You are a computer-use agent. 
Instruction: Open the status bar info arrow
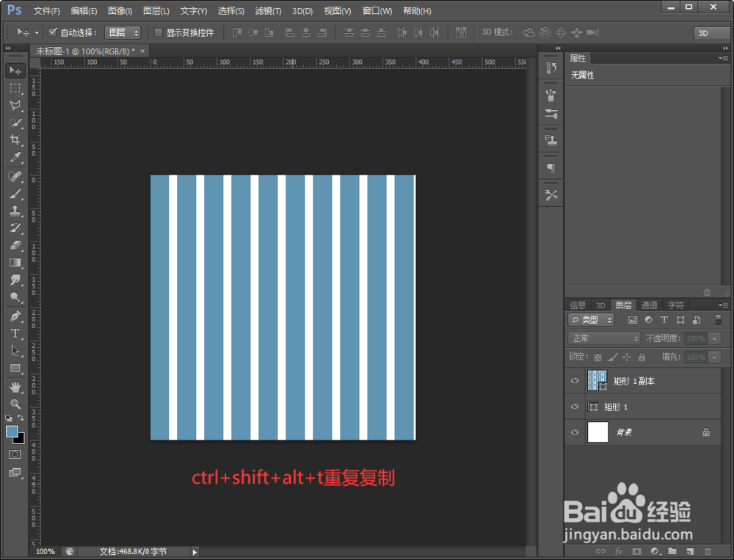coord(195,552)
